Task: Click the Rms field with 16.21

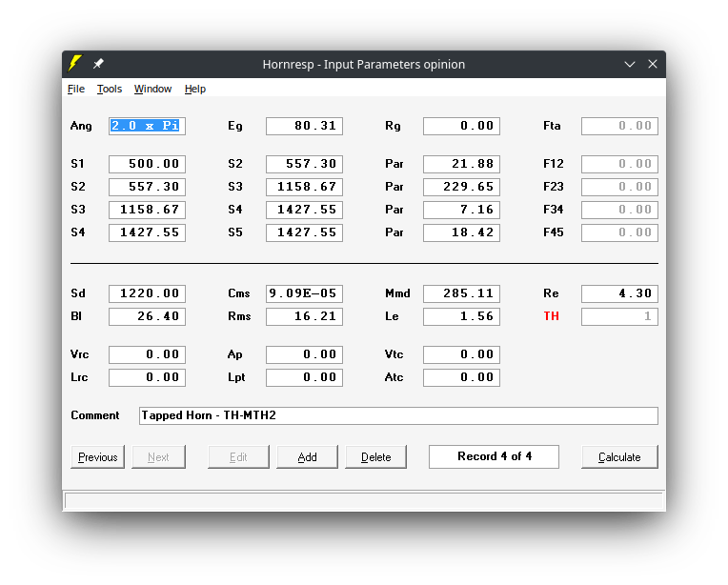Action: (304, 316)
